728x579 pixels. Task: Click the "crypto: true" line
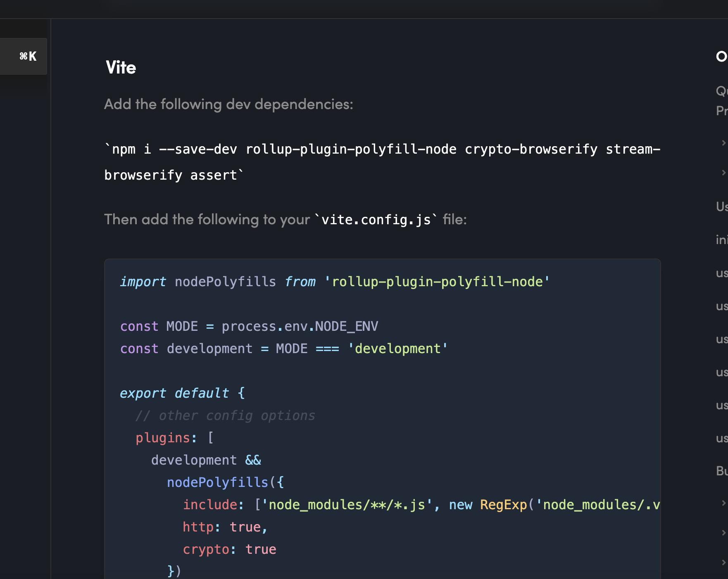[x=229, y=549]
